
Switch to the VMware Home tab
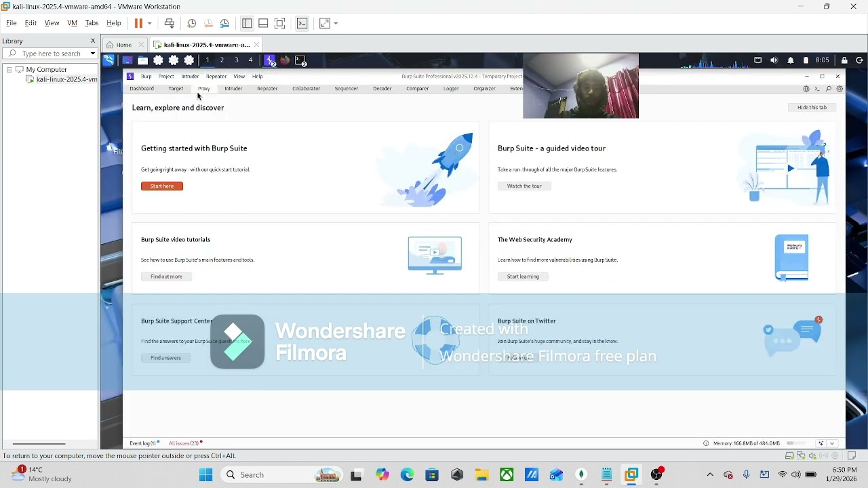(123, 45)
